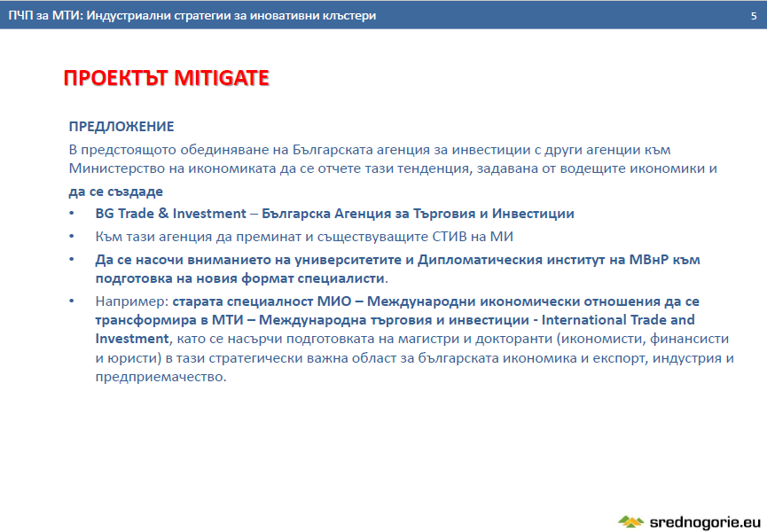
Task: Click the line трансформира в МТИ
Action: coord(395,320)
